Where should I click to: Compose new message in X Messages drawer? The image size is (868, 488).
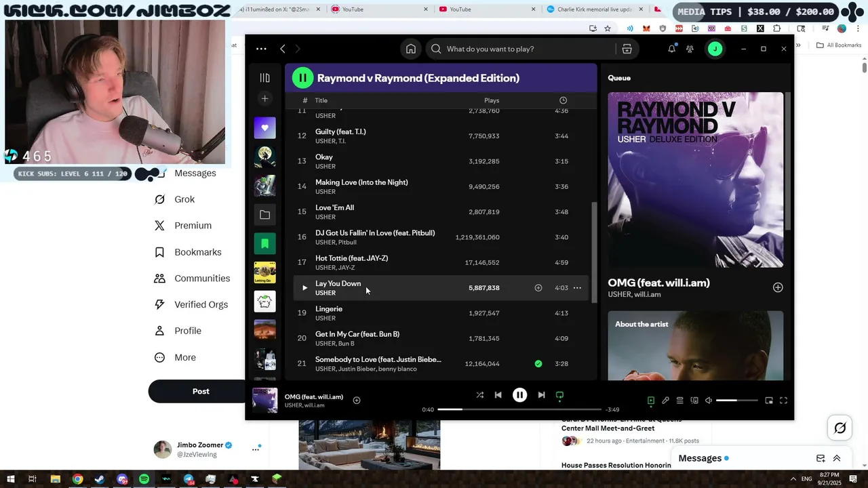(x=821, y=458)
